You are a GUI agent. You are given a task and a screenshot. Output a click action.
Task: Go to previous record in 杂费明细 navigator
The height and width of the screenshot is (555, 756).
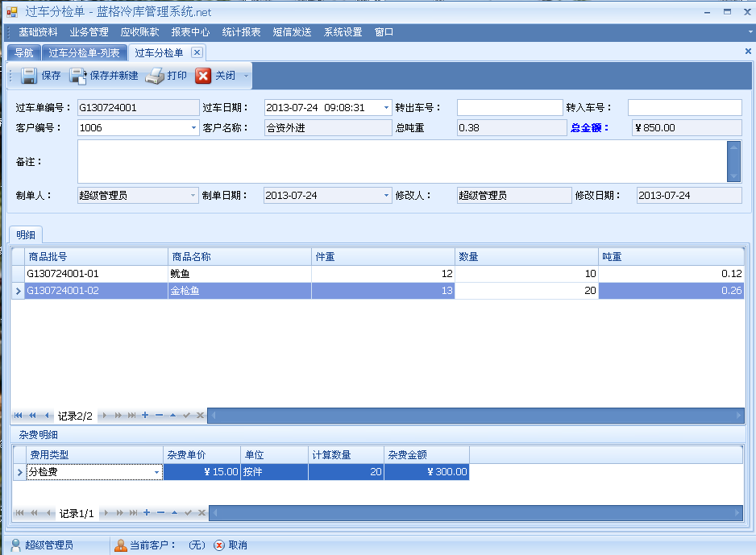48,512
